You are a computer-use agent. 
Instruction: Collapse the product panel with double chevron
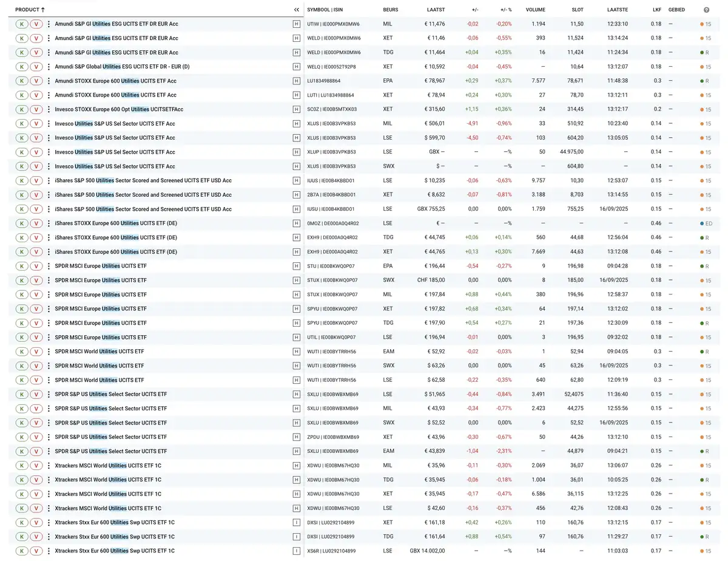[x=296, y=10]
